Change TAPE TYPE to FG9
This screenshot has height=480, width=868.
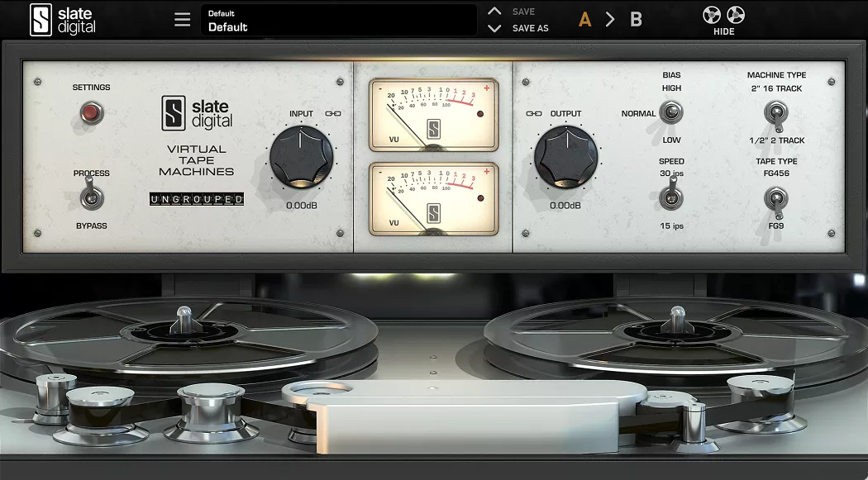[x=775, y=207]
